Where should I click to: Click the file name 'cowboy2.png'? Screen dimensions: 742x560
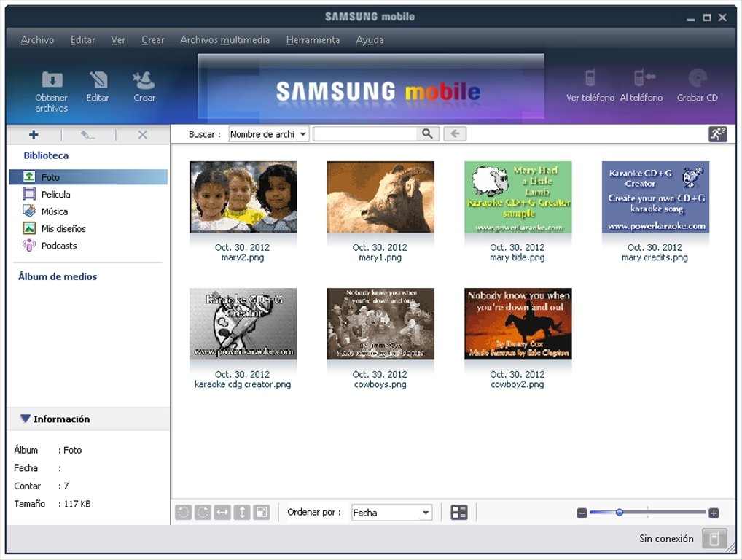coord(518,384)
